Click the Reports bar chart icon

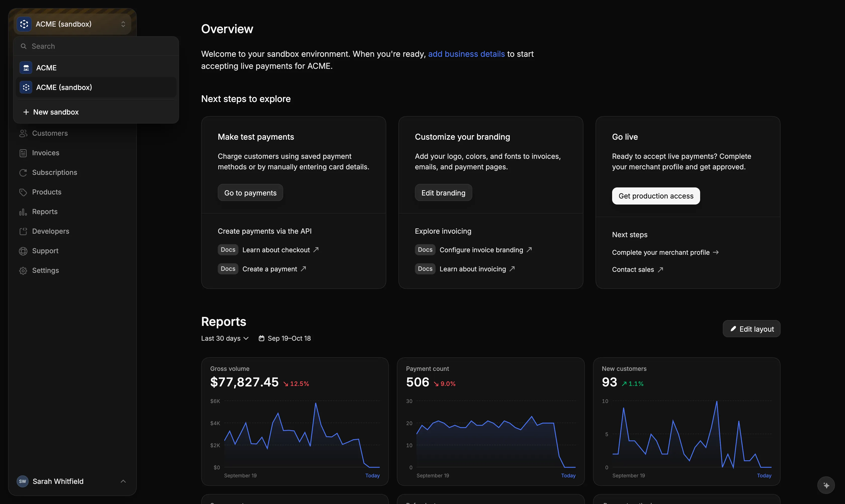click(23, 212)
